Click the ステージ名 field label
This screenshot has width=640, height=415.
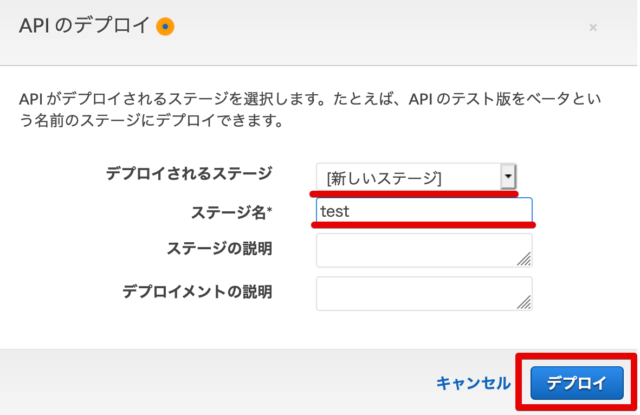(229, 213)
